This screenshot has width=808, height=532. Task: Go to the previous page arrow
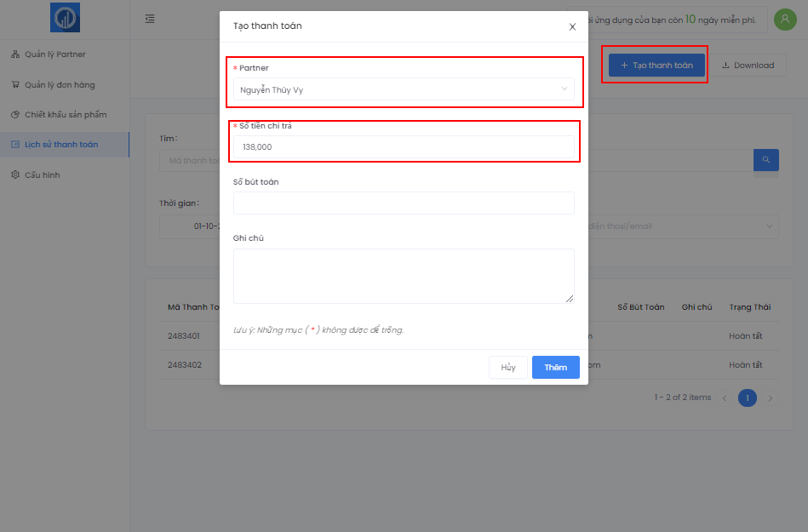tap(725, 398)
